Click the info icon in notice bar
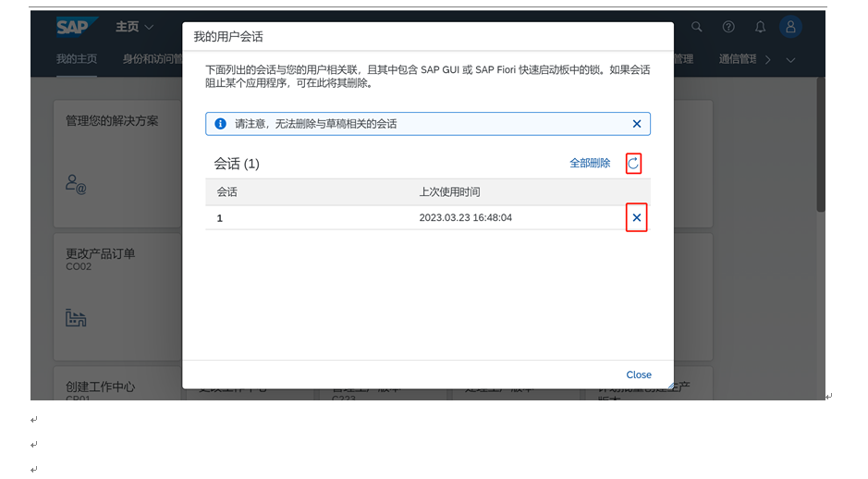The height and width of the screenshot is (479, 868). tap(220, 124)
